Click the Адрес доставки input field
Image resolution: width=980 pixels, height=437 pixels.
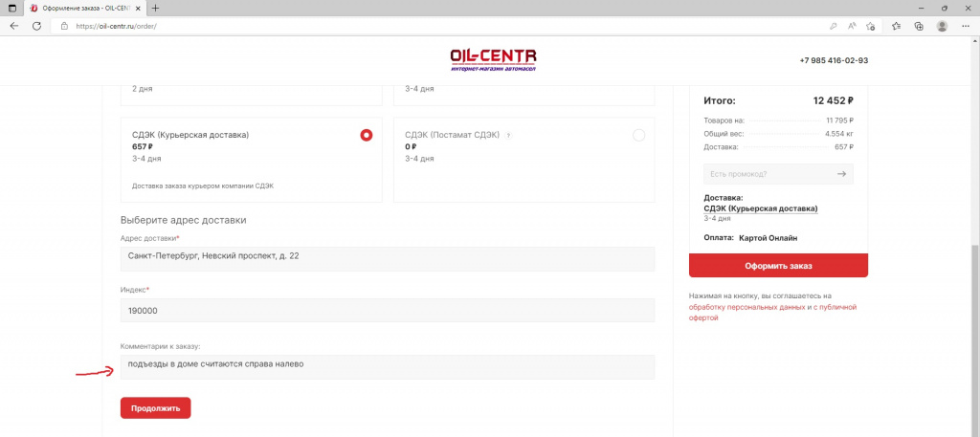tap(388, 258)
